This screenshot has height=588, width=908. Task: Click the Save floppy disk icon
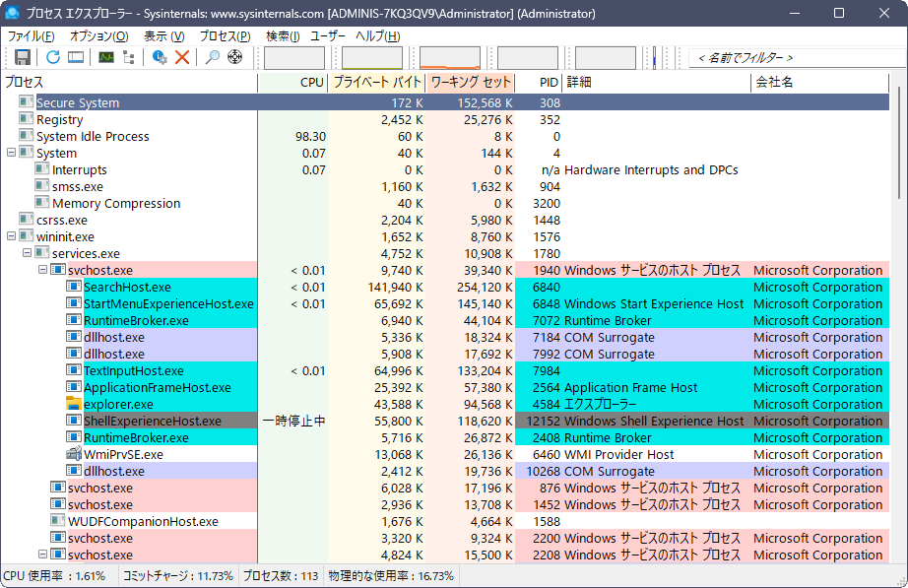point(23,57)
